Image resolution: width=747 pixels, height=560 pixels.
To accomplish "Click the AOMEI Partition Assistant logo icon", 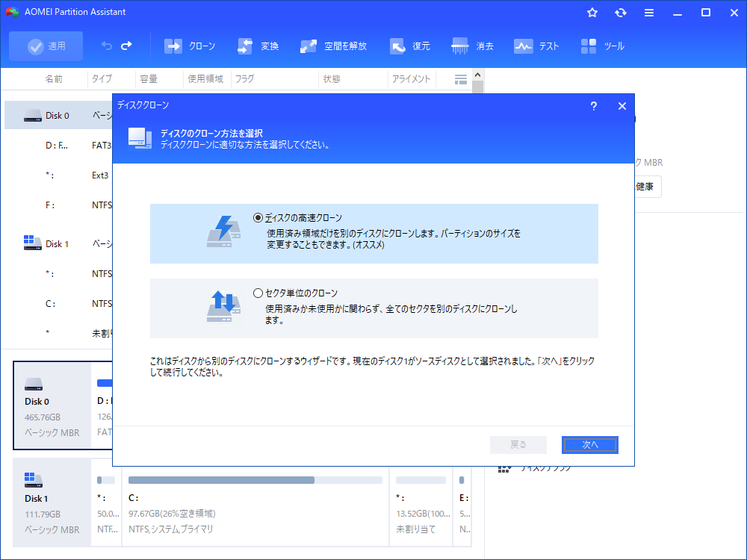I will point(12,12).
